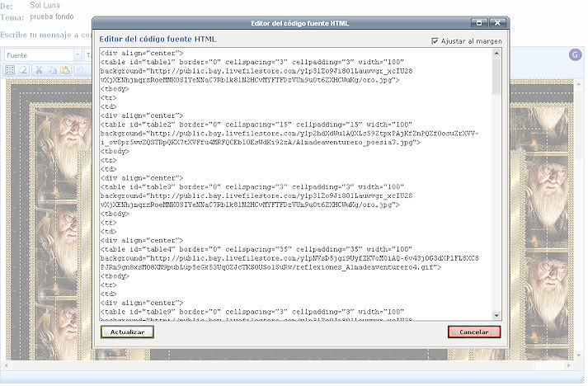Click the undo icon in toolbar
588x386 pixels.
80,70
